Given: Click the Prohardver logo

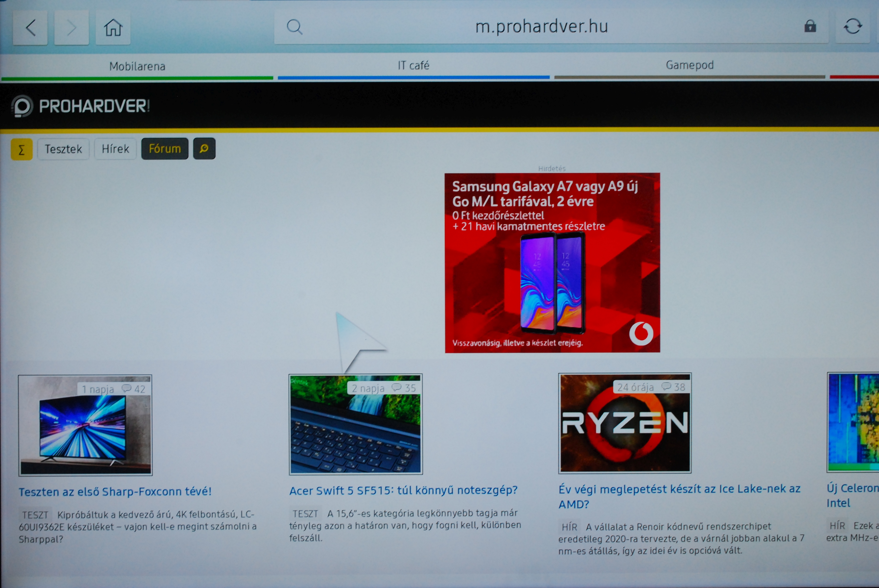Looking at the screenshot, I should tap(81, 106).
